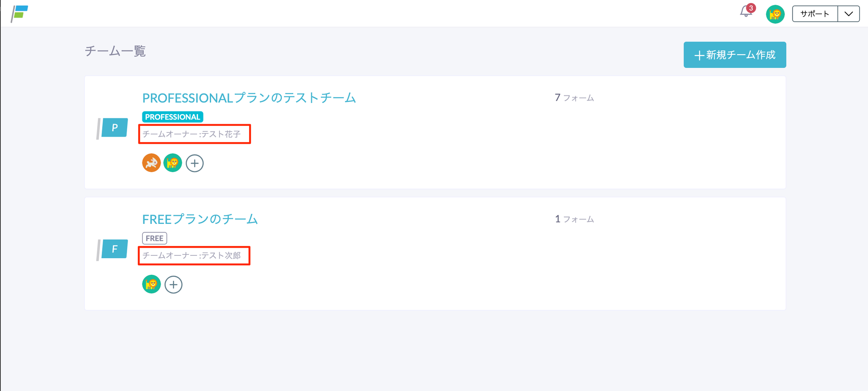Screen dimensions: 868x391
Task: Expand the サポート dropdown arrow
Action: coord(849,14)
